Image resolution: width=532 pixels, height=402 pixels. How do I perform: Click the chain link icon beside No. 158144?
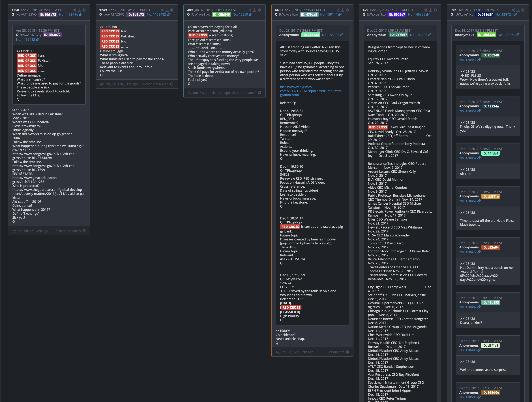[340, 14]
